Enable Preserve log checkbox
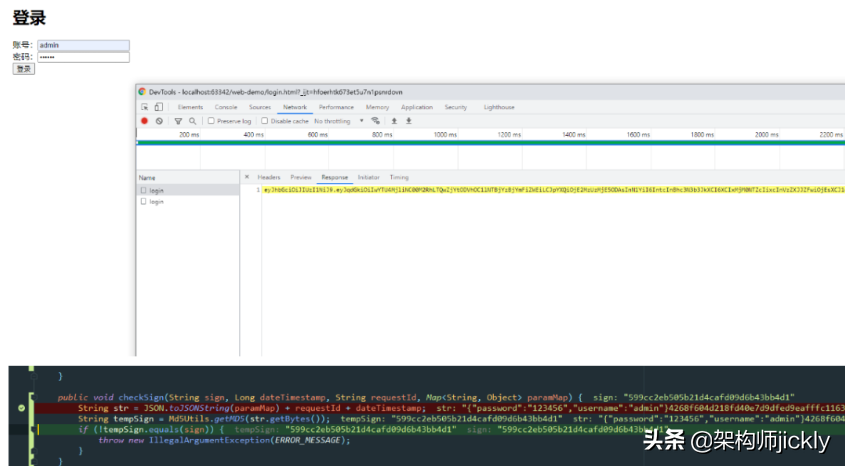 [211, 121]
